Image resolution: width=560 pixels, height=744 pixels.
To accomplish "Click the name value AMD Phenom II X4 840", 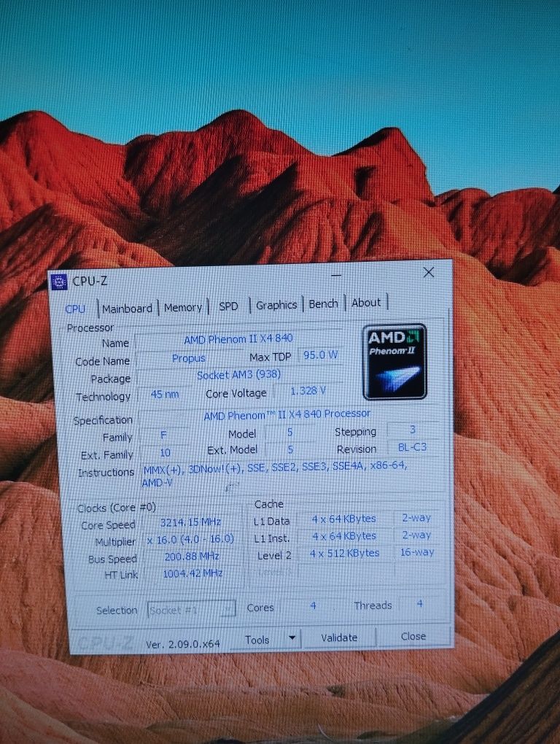I will 238,339.
